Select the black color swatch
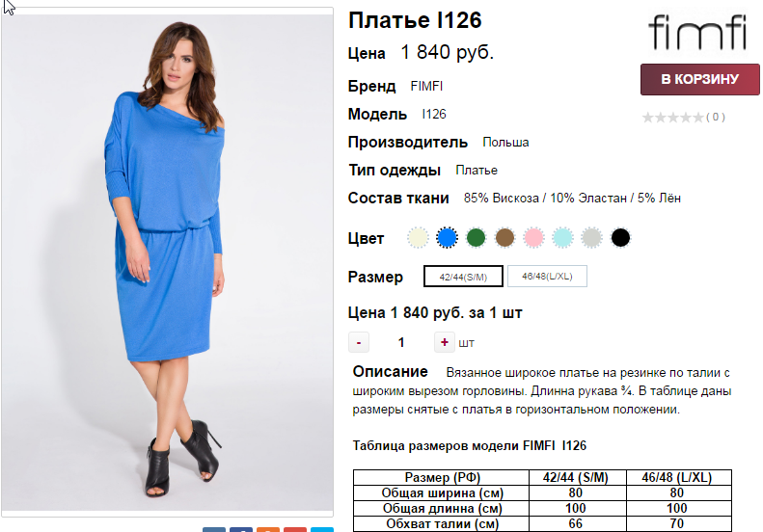The height and width of the screenshot is (532, 763). [620, 238]
